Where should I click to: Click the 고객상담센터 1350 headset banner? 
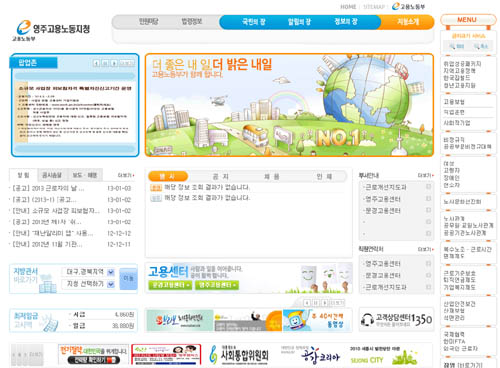(396, 320)
